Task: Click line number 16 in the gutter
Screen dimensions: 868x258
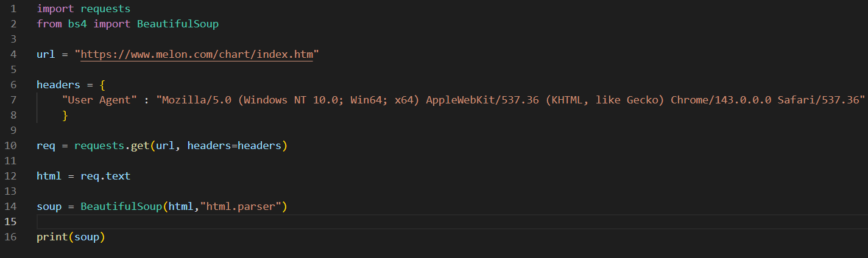Action: coord(10,237)
